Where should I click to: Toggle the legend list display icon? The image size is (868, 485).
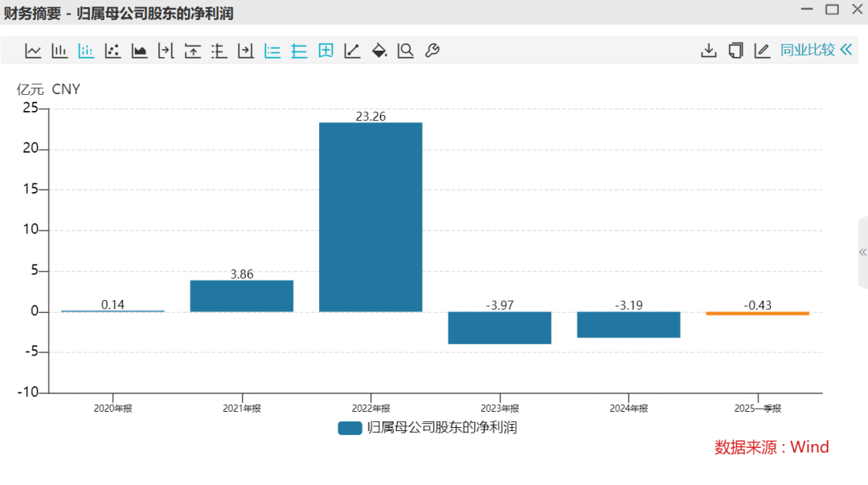click(272, 51)
